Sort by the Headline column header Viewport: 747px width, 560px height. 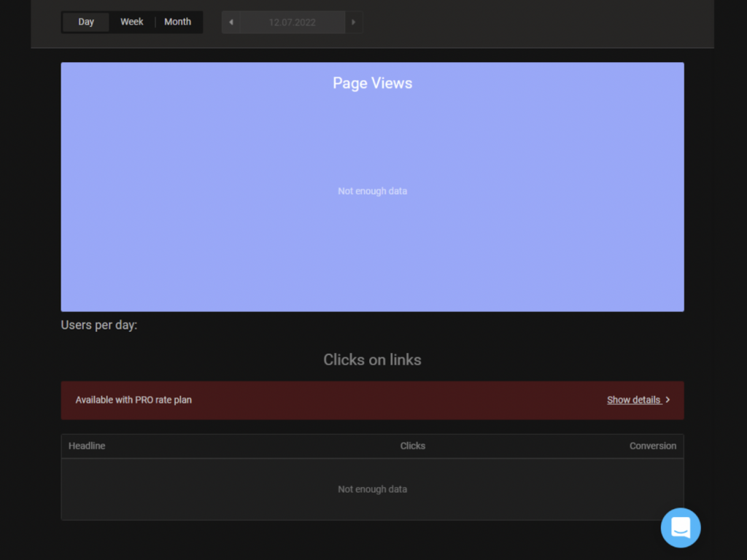[87, 446]
